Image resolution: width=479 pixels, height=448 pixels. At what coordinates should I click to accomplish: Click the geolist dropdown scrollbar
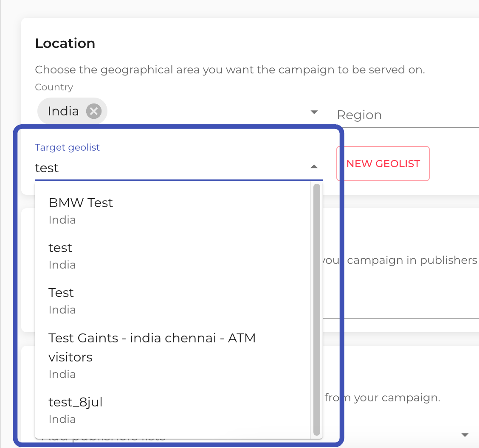point(316,310)
